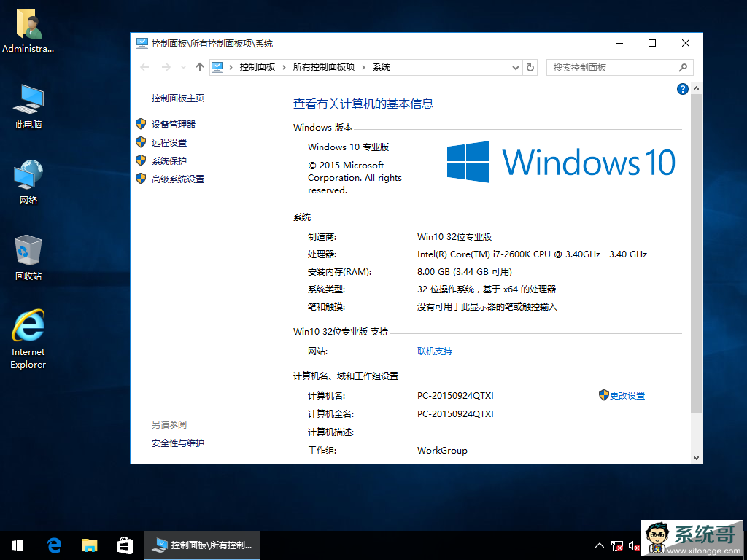The width and height of the screenshot is (747, 560).
Task: Click the shield icon beside 系统保护
Action: point(141,160)
